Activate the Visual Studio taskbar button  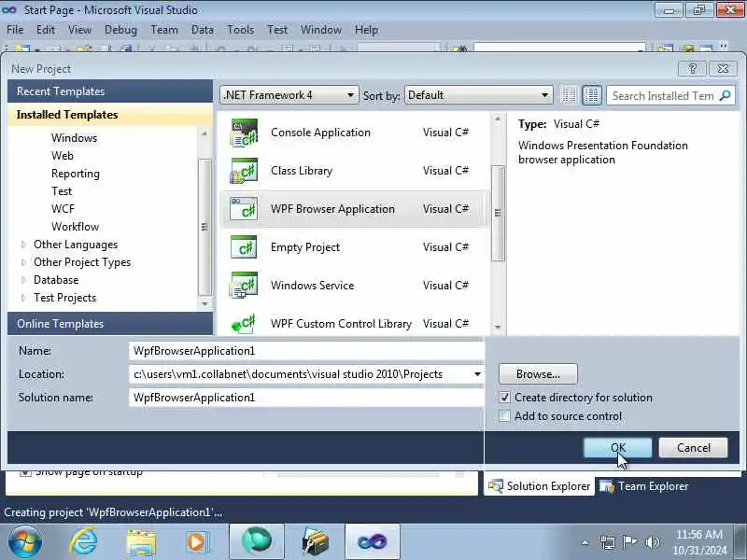click(x=373, y=542)
